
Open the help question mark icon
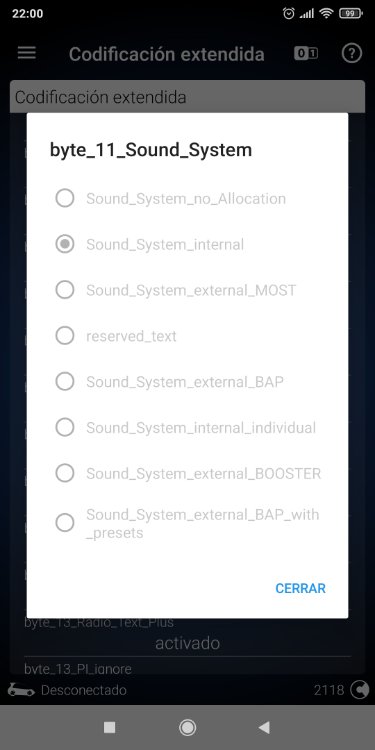click(352, 54)
